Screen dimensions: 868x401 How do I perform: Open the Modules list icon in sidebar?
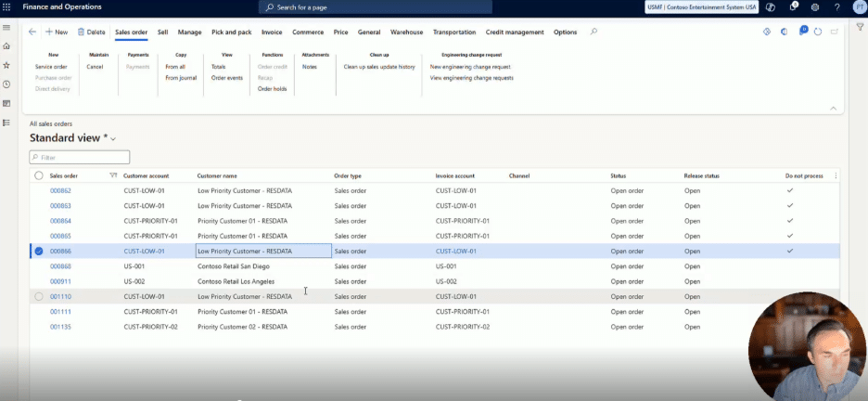[x=6, y=123]
